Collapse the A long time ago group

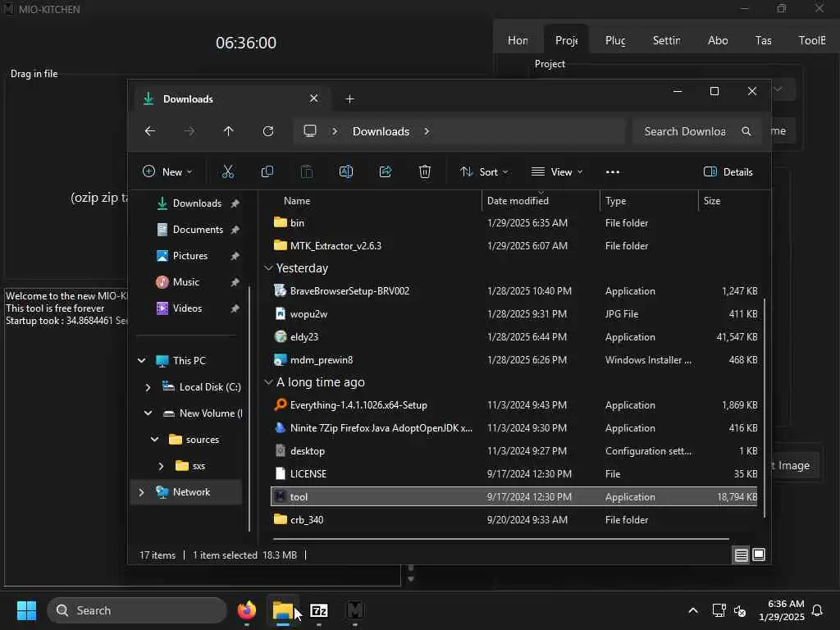point(268,382)
